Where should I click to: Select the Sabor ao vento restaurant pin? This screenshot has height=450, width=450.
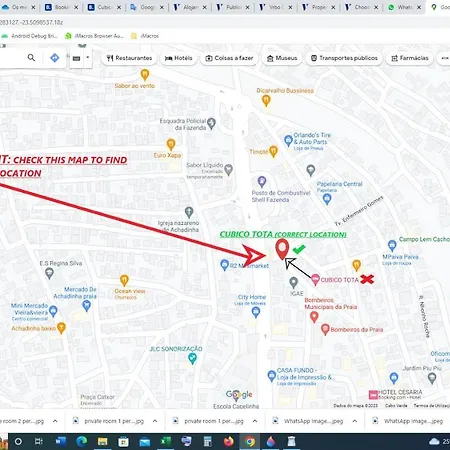click(x=145, y=75)
